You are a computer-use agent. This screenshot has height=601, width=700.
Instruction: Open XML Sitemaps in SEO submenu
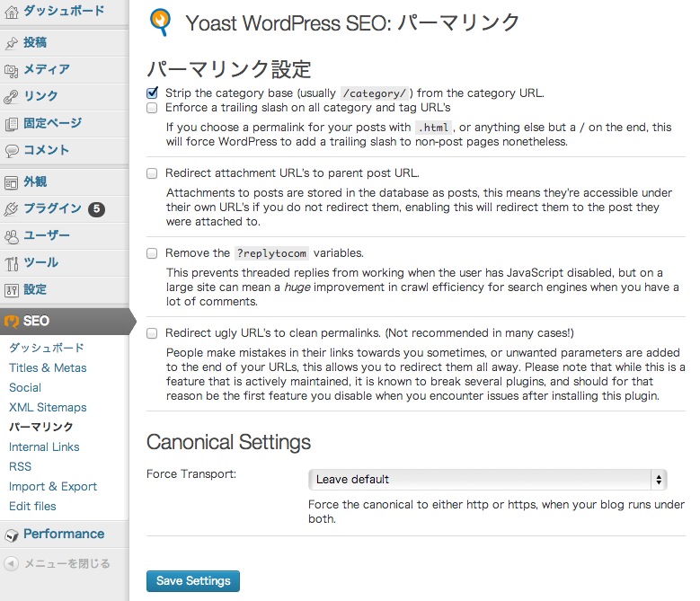48,407
